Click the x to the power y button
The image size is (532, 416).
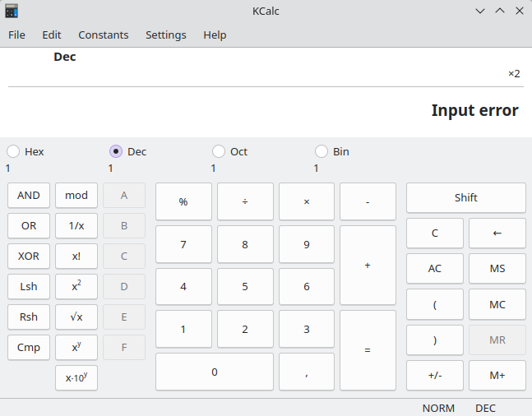76,347
